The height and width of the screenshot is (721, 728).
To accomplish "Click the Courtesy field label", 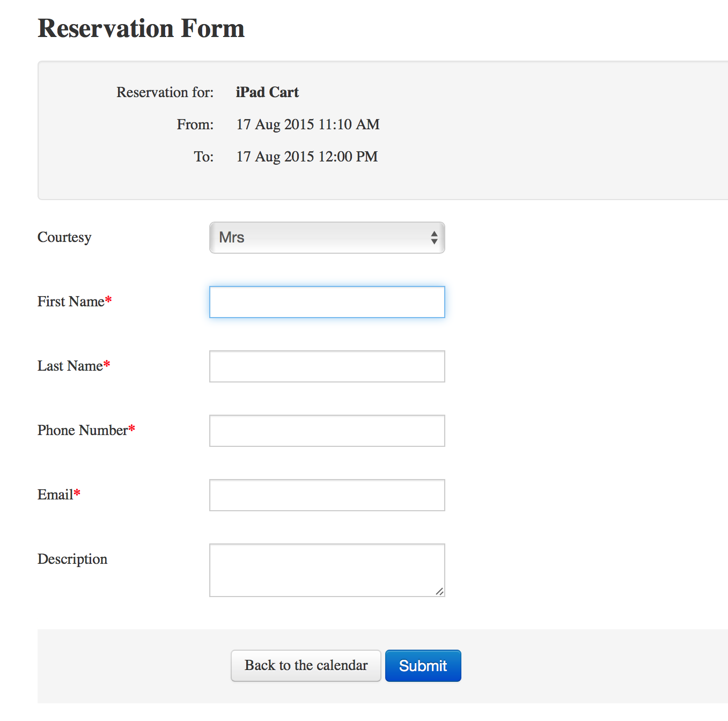I will pyautogui.click(x=64, y=237).
